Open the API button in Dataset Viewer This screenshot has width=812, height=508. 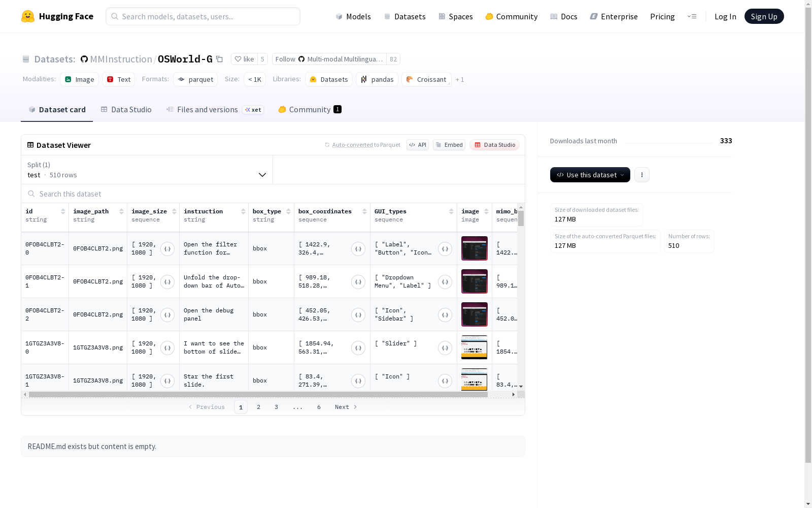[418, 145]
